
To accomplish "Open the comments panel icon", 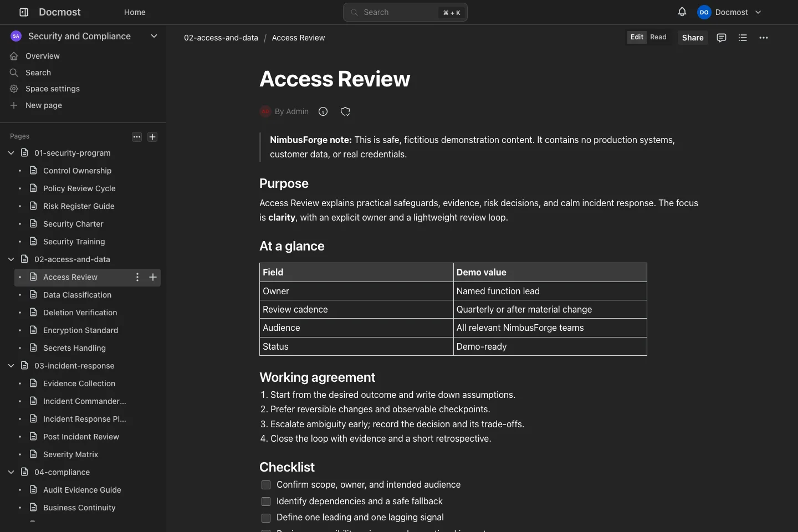I will [722, 38].
